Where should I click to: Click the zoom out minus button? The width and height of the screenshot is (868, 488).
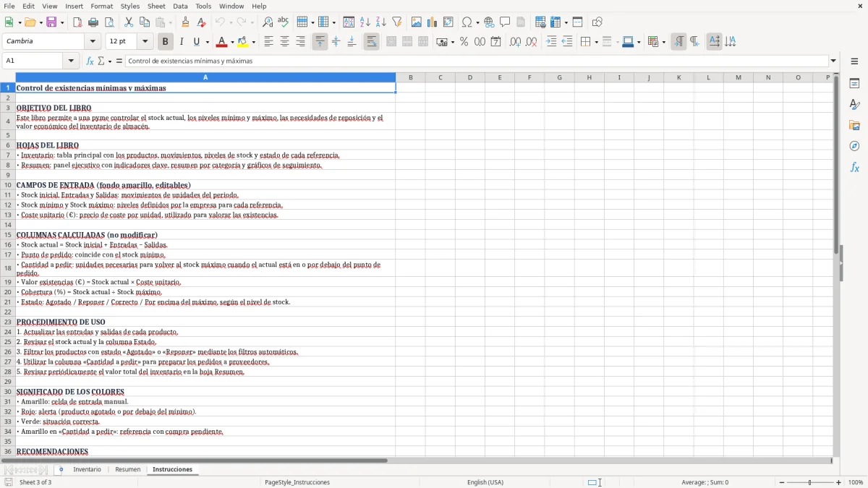coord(782,482)
